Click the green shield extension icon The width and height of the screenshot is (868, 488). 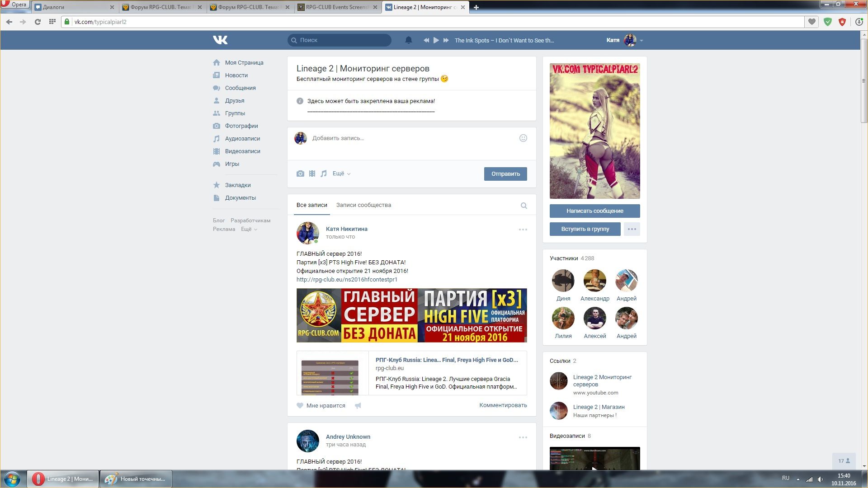click(828, 22)
